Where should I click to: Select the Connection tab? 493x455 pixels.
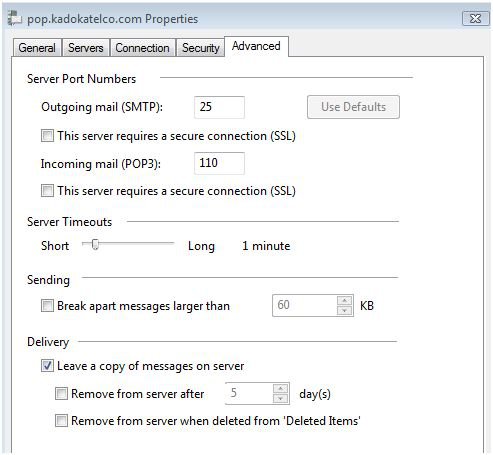[x=142, y=48]
